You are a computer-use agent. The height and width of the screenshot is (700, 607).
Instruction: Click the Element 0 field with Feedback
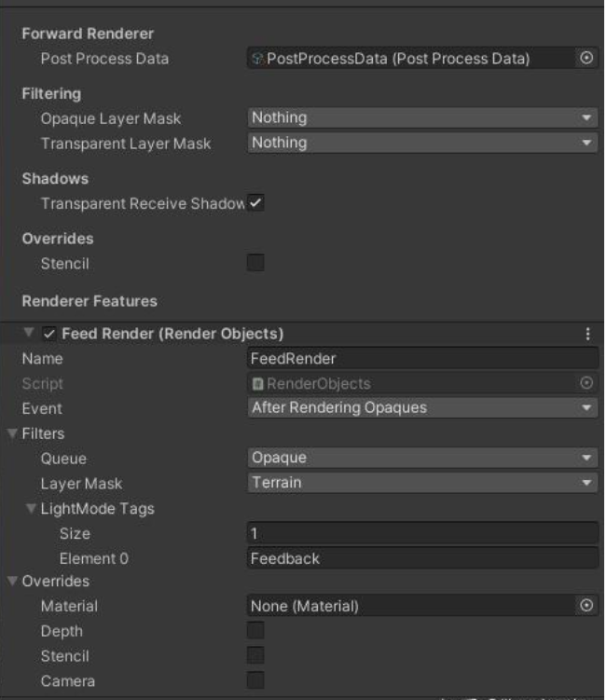[421, 558]
